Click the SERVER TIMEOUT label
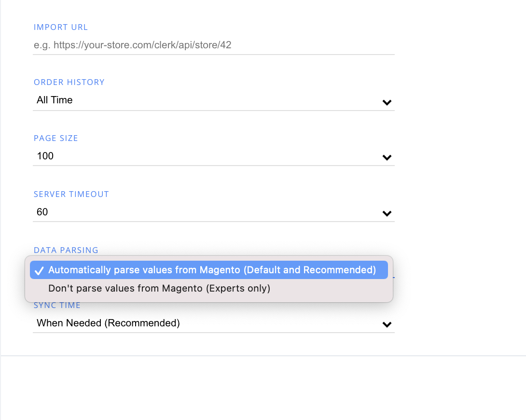Image resolution: width=526 pixels, height=420 pixels. coord(71,195)
